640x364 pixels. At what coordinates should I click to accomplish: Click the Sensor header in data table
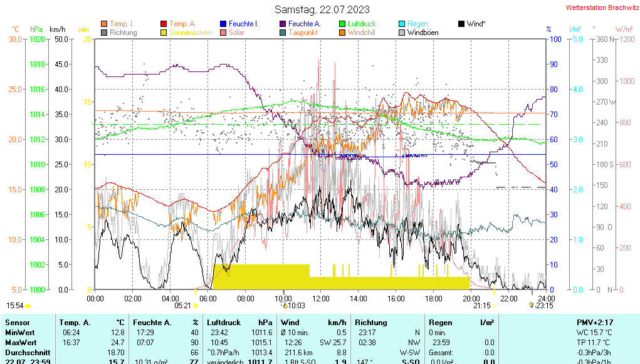point(17,322)
